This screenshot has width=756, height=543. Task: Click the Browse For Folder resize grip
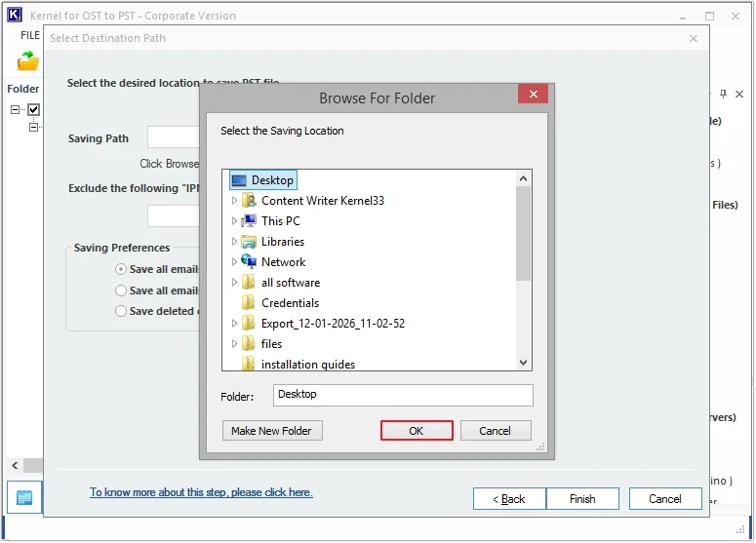(541, 447)
